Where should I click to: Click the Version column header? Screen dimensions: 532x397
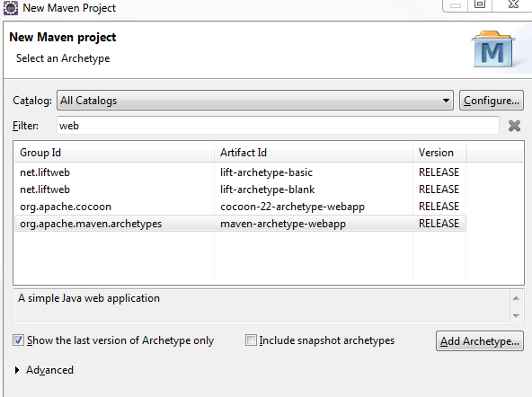[x=439, y=153]
